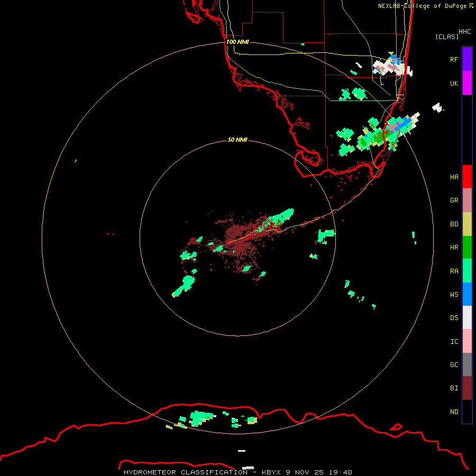The image size is (476, 476).
Task: Click the GR legend color block
Action: coord(467,200)
